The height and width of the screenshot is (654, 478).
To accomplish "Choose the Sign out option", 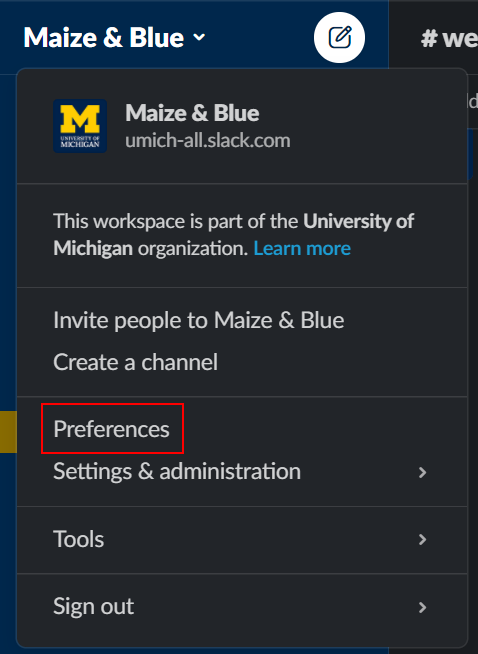I will 242,606.
